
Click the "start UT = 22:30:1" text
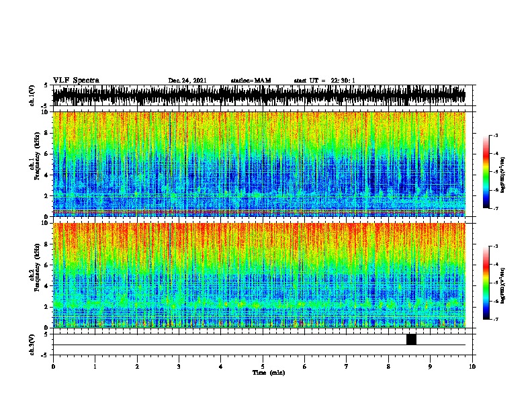(x=324, y=81)
